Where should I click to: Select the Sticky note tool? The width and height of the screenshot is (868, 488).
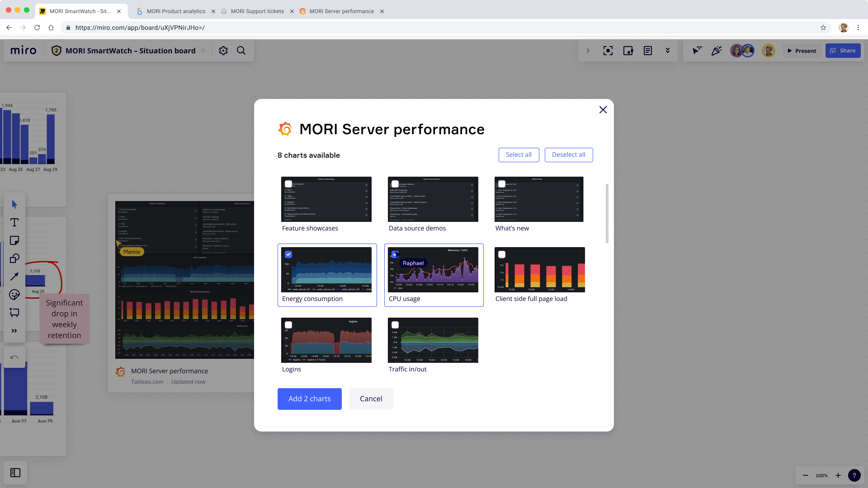pos(14,240)
